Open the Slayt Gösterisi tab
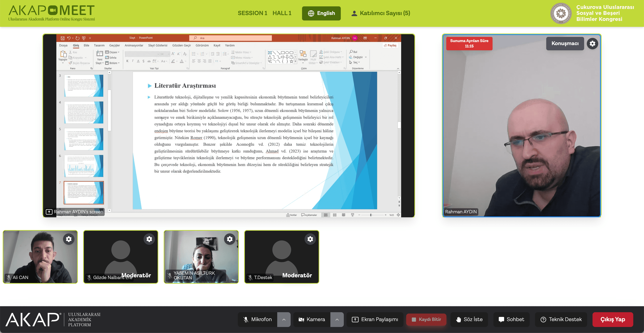The image size is (644, 333). point(158,45)
